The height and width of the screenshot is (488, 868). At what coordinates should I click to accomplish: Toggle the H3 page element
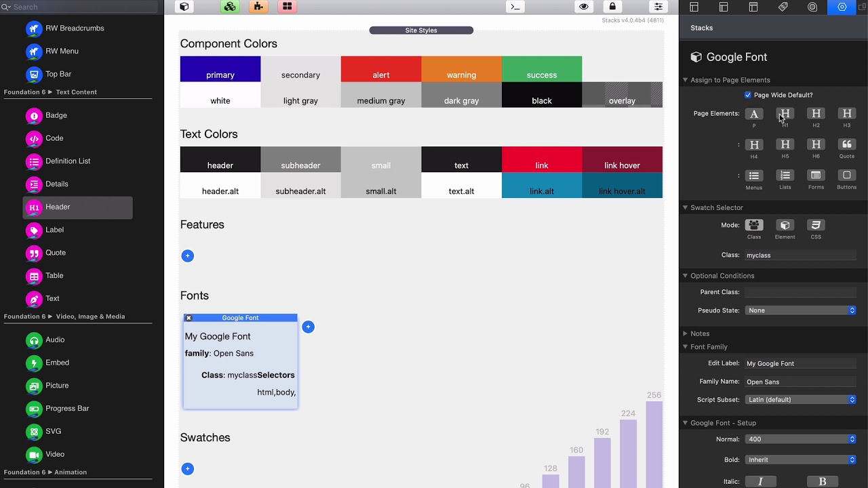pos(847,114)
